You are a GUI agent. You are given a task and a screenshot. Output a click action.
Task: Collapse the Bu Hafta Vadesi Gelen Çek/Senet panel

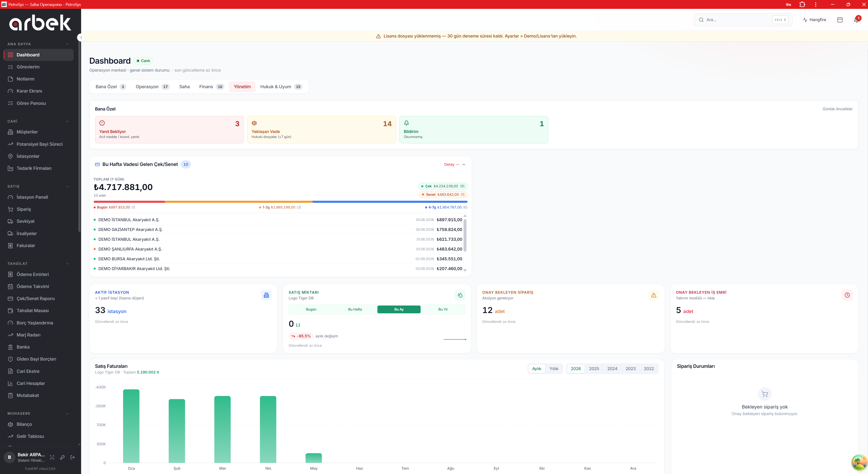[x=464, y=165]
